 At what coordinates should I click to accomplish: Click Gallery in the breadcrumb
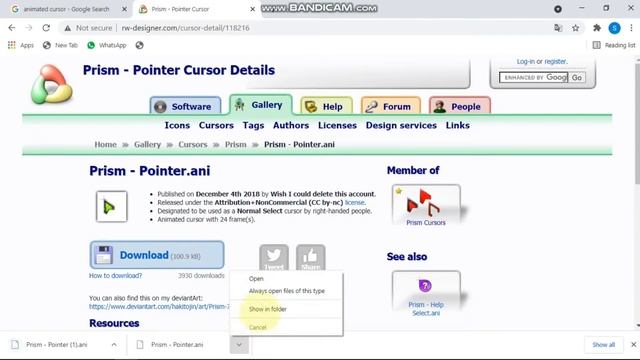click(x=147, y=144)
